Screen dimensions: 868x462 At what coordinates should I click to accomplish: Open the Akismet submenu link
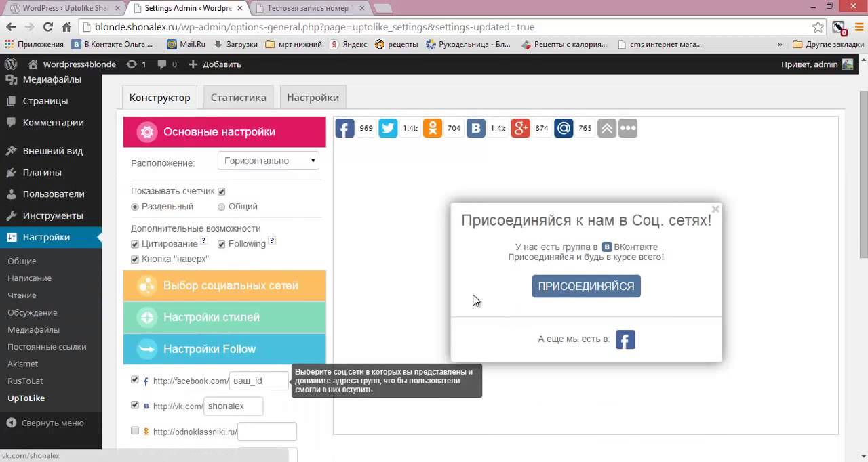click(x=22, y=364)
